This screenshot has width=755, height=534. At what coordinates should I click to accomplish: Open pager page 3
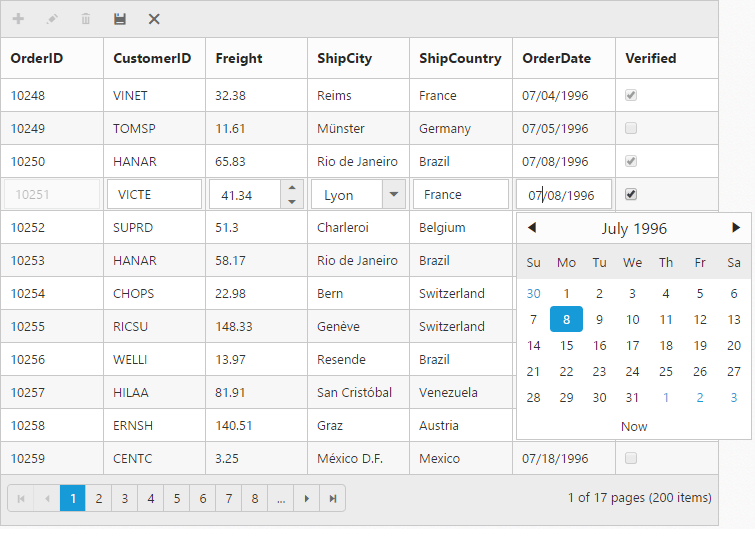[125, 498]
